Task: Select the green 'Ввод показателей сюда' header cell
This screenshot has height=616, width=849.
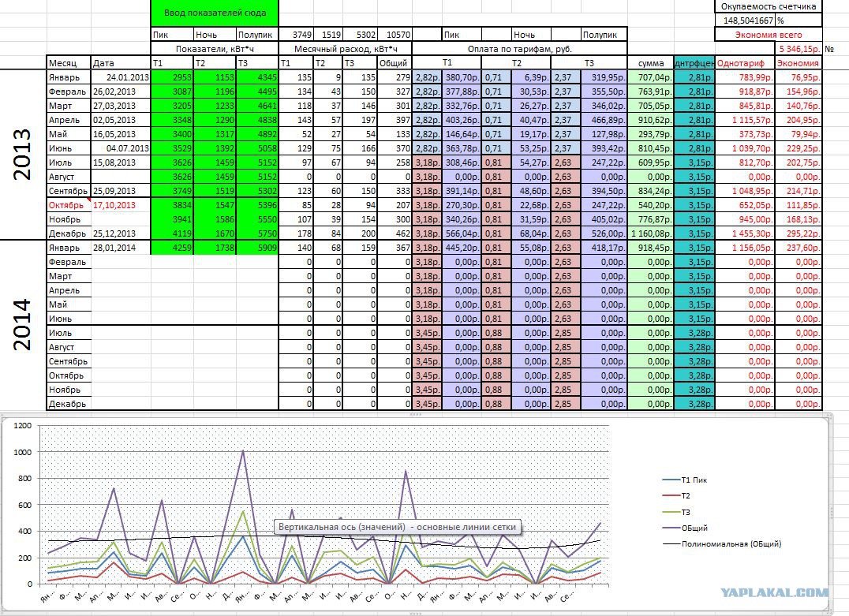Action: [215, 13]
